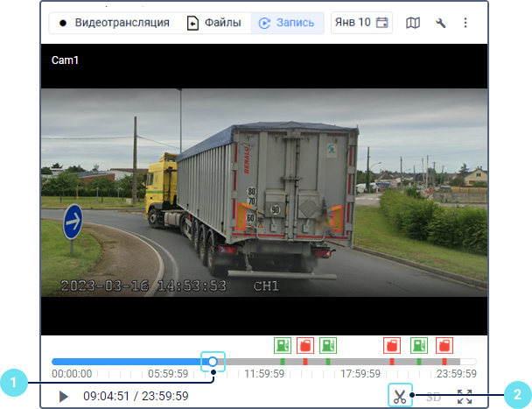Click the calendar icon in date field
The width and height of the screenshot is (532, 409).
point(381,23)
